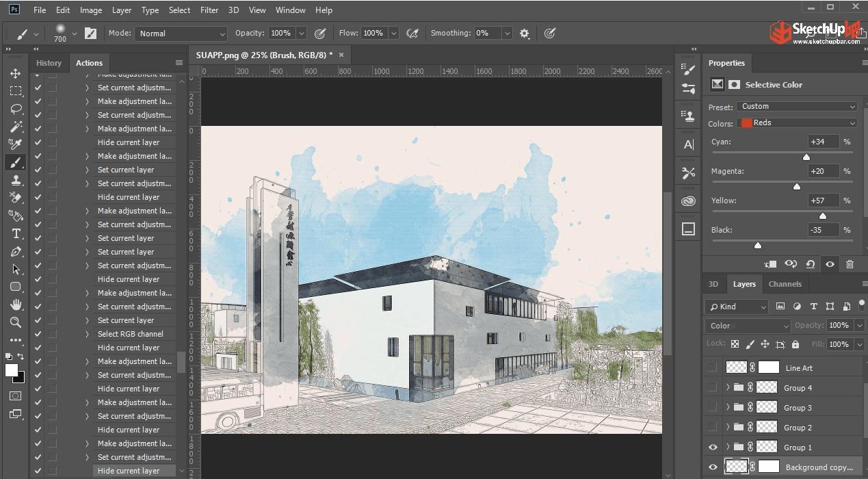
Task: Open brush smoothing options gear
Action: pyautogui.click(x=525, y=34)
